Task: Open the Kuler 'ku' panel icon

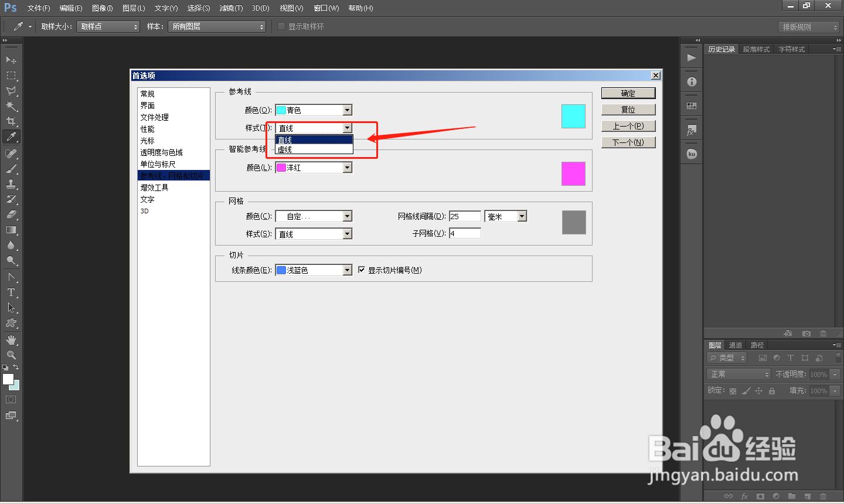Action: (x=692, y=154)
